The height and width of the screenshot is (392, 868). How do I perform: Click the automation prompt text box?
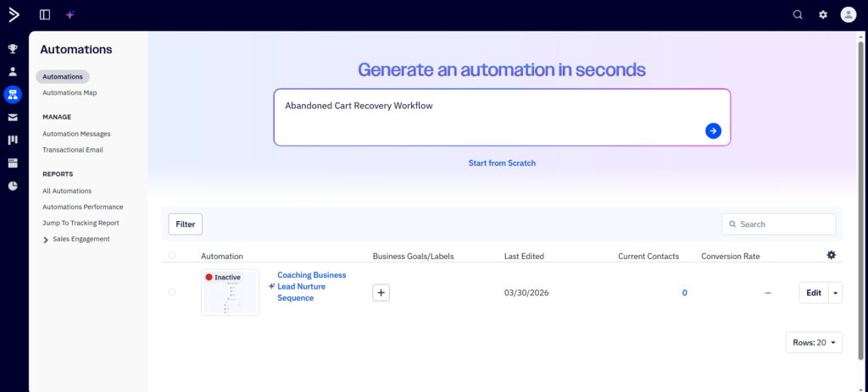[x=502, y=117]
